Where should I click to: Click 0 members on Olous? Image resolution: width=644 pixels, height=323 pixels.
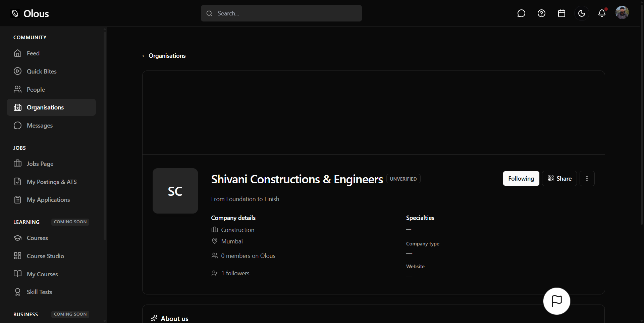pyautogui.click(x=248, y=256)
